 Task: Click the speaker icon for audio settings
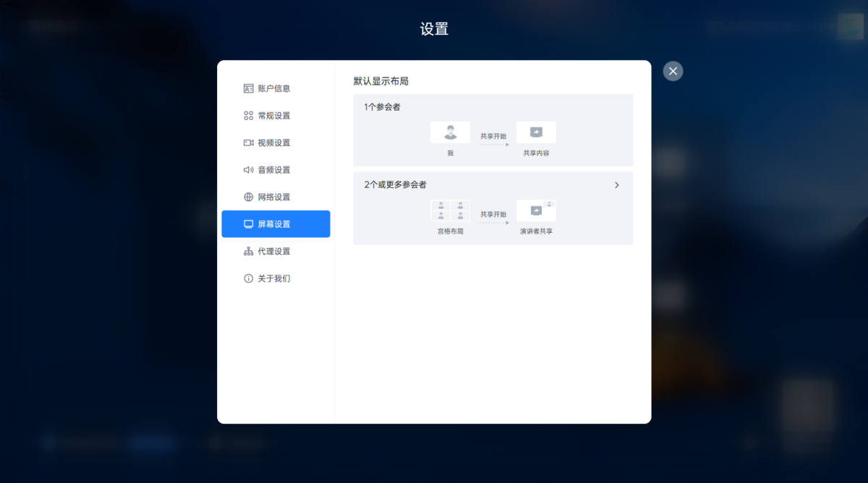(x=248, y=170)
